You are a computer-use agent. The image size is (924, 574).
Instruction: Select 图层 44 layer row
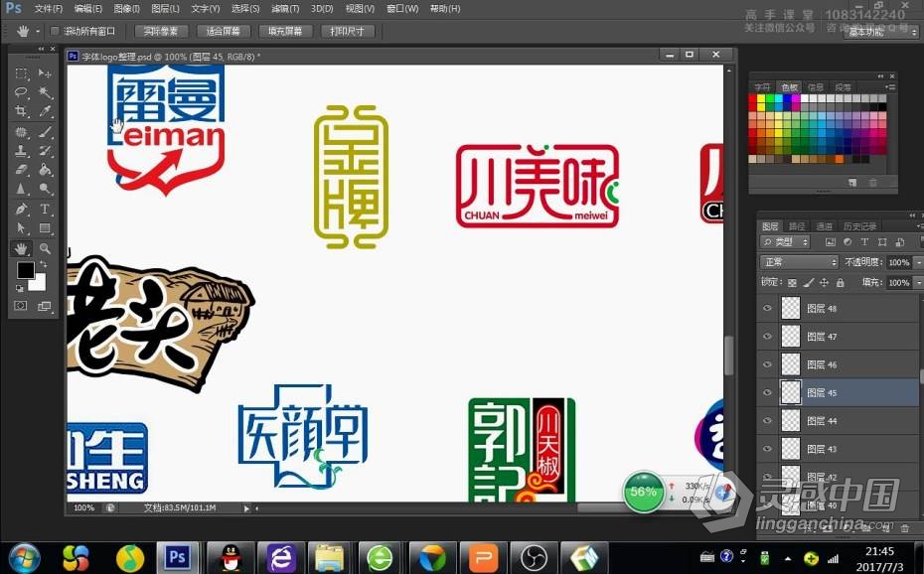(838, 420)
